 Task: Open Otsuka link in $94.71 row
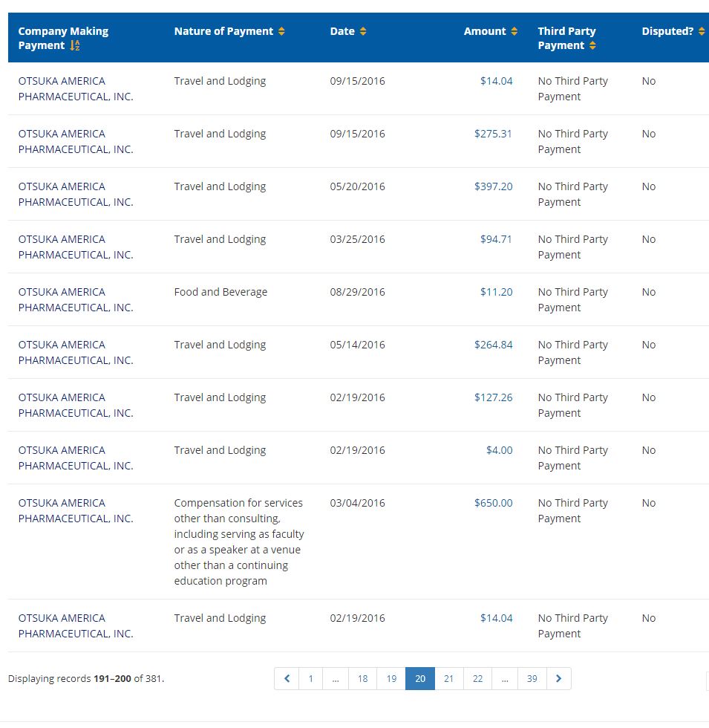[x=76, y=247]
